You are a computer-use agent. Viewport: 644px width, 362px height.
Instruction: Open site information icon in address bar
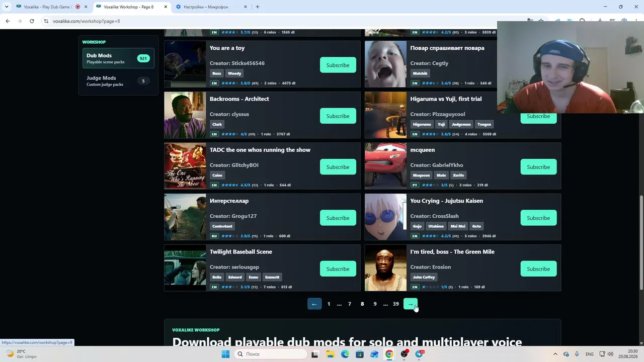click(x=46, y=21)
